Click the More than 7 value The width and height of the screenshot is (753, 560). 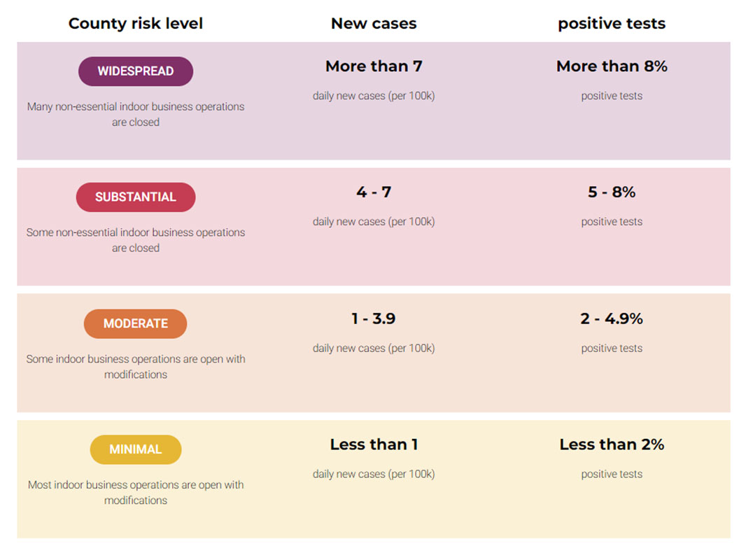pos(374,66)
